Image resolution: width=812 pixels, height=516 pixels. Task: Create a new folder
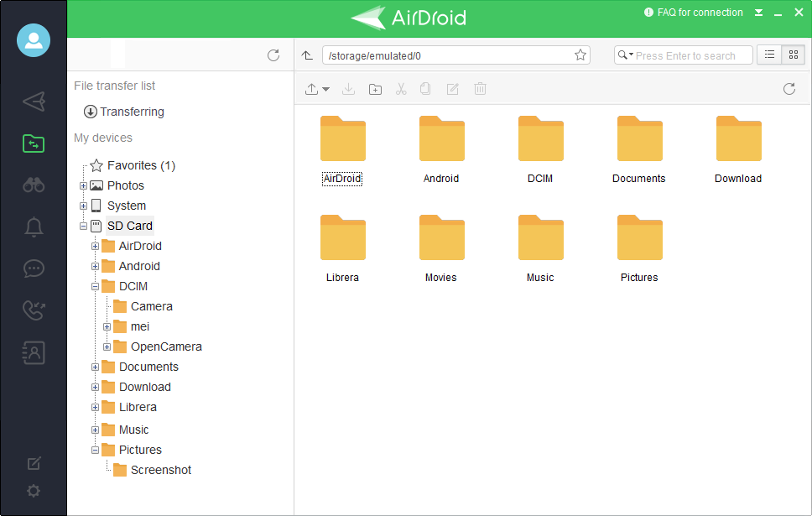point(375,89)
